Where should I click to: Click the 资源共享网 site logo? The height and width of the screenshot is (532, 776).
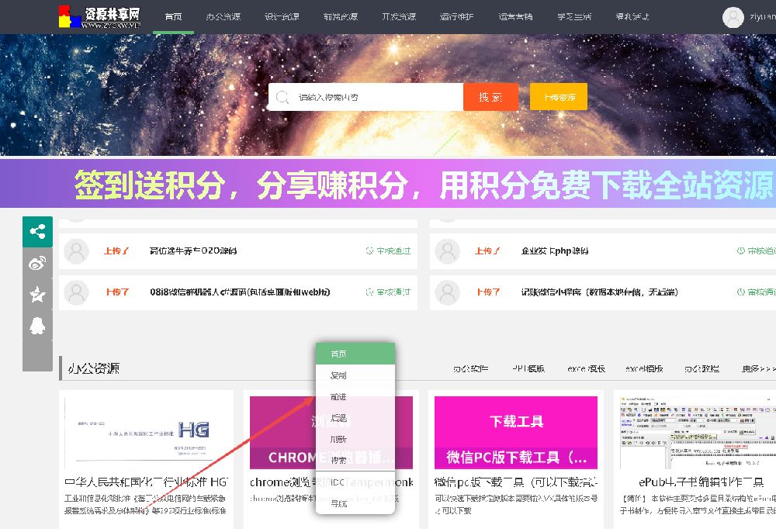[99, 16]
